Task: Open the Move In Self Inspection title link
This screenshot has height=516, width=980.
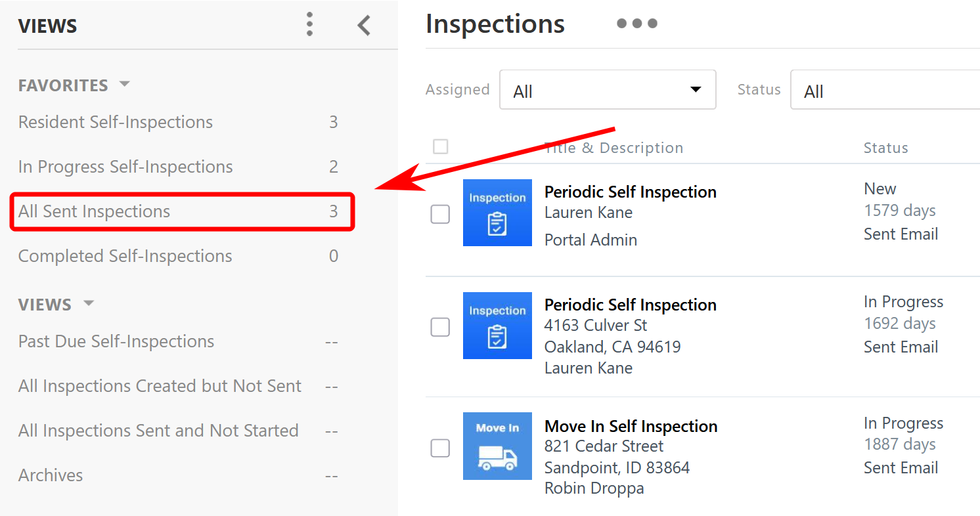Action: 631,426
